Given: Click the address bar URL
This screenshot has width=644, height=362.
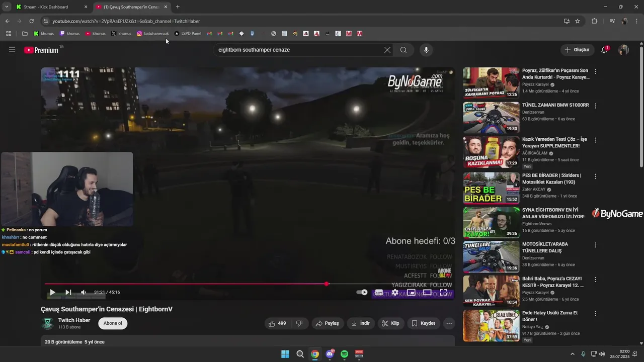Looking at the screenshot, I should [x=126, y=21].
